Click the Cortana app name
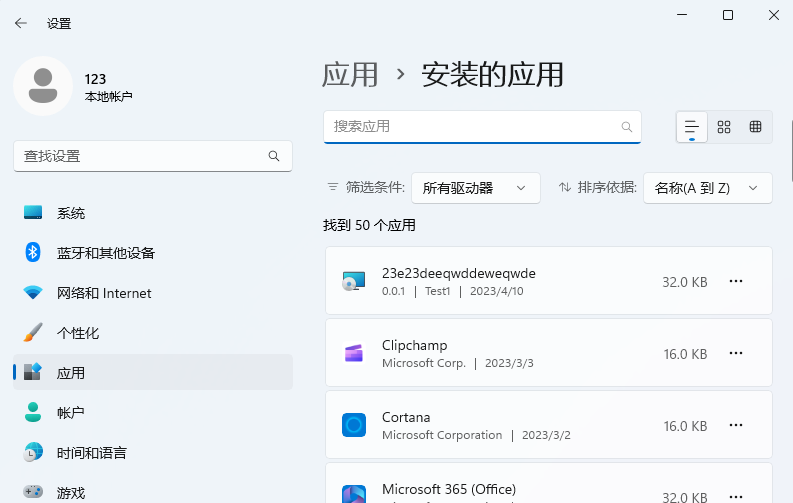Viewport: 793px width, 503px height. 406,418
